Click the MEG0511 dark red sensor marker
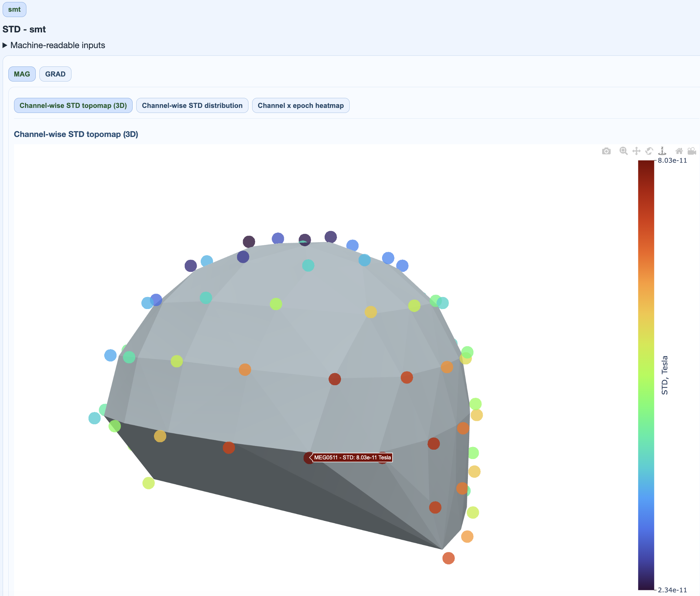Screen dimensions: 700x596 pos(308,458)
